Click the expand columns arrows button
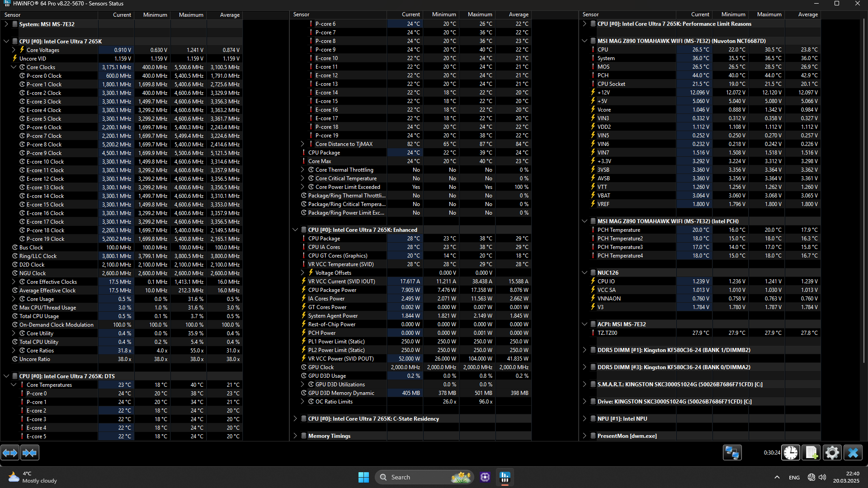The height and width of the screenshot is (488, 868). tap(10, 453)
